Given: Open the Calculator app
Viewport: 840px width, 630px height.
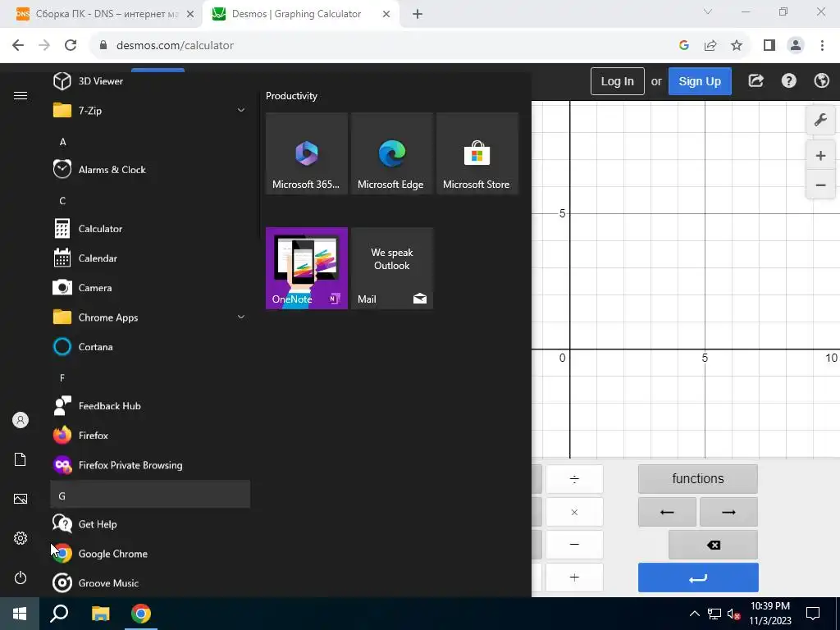Looking at the screenshot, I should click(x=150, y=229).
